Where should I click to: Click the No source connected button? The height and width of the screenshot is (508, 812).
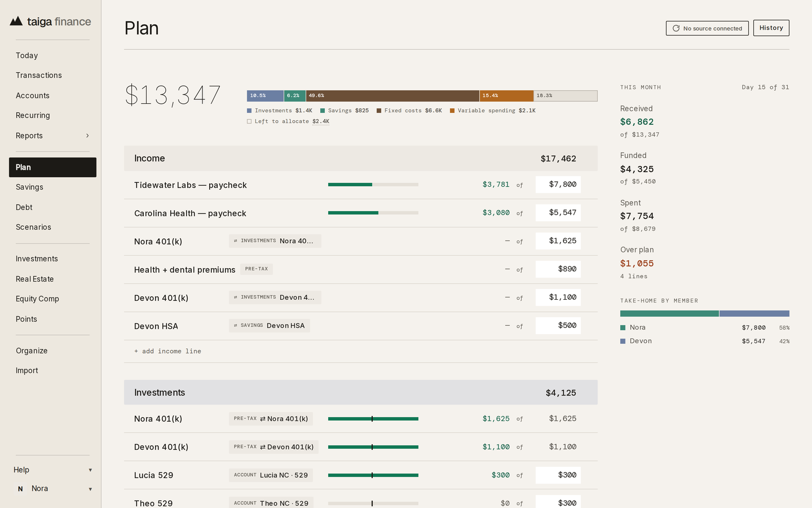tap(707, 28)
